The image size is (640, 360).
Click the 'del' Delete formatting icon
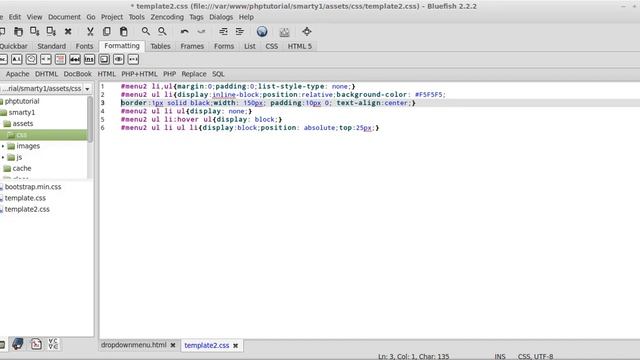point(75,60)
